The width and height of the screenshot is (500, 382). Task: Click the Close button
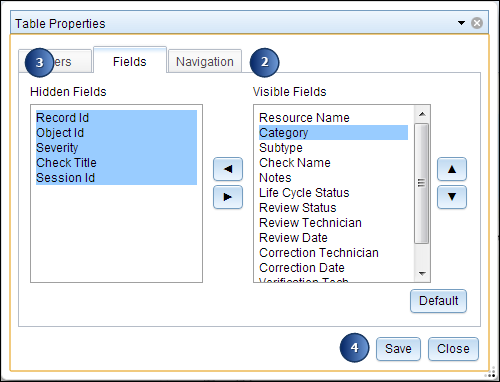coord(453,349)
